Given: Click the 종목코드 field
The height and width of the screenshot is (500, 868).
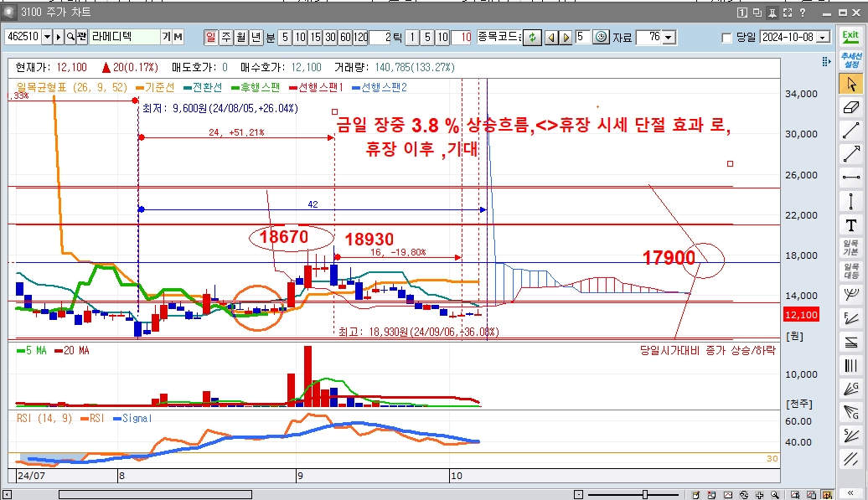Looking at the screenshot, I should 499,37.
